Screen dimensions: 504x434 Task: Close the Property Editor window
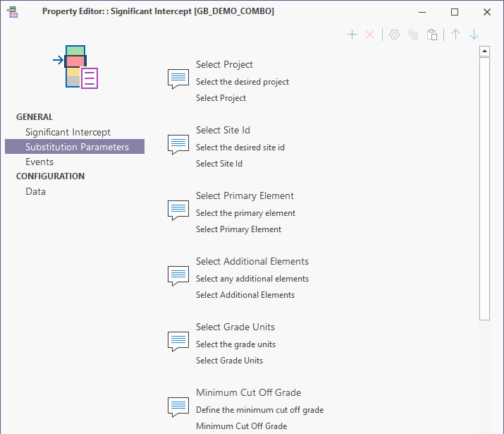(487, 12)
